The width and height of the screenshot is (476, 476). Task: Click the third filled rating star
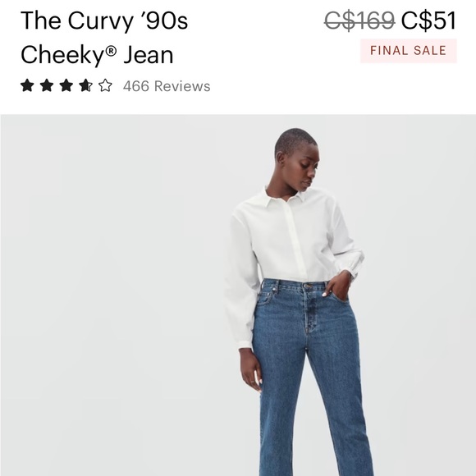(66, 85)
